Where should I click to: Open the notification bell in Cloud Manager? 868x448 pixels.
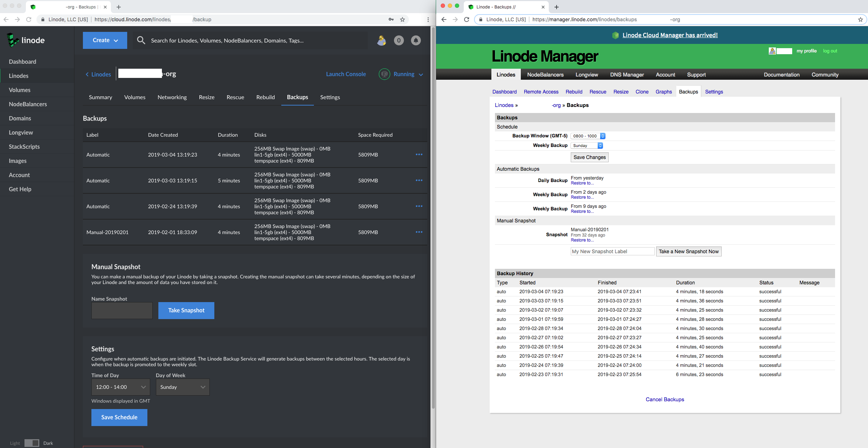coord(416,40)
